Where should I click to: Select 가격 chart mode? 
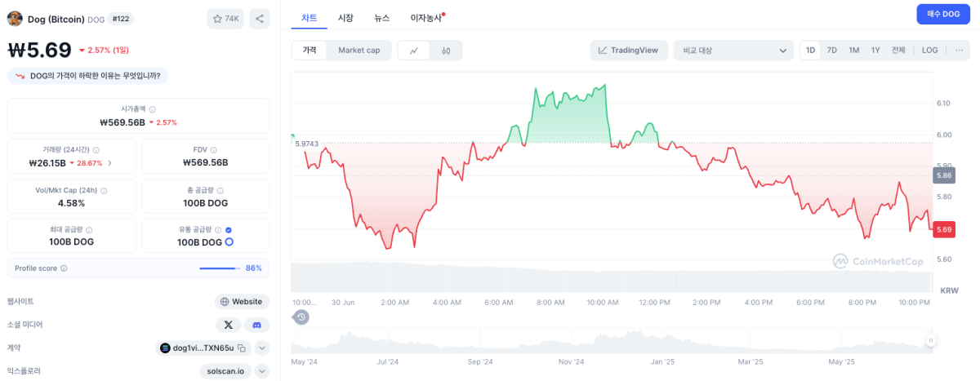pos(310,51)
